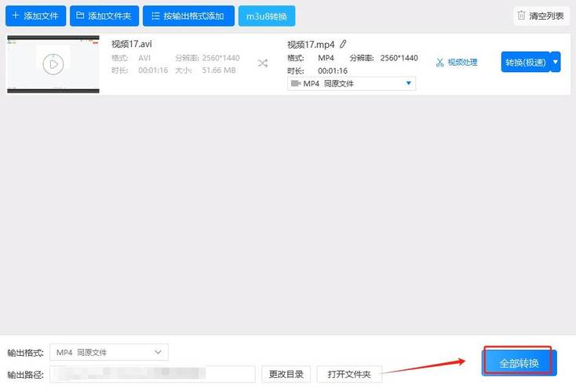Viewport: 576px width, 392px height.
Task: Select the source filename 视频17.avi
Action: click(x=132, y=44)
